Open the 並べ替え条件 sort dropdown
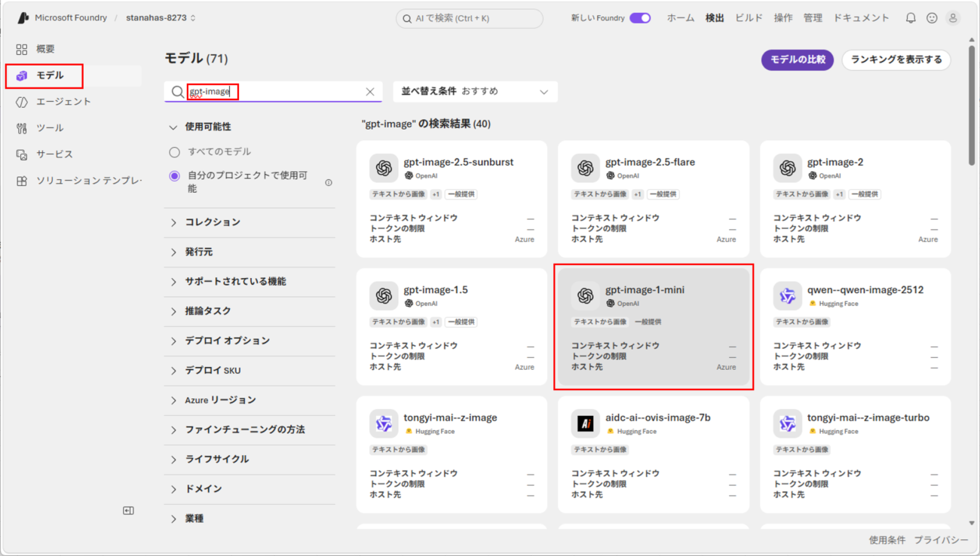 tap(476, 92)
